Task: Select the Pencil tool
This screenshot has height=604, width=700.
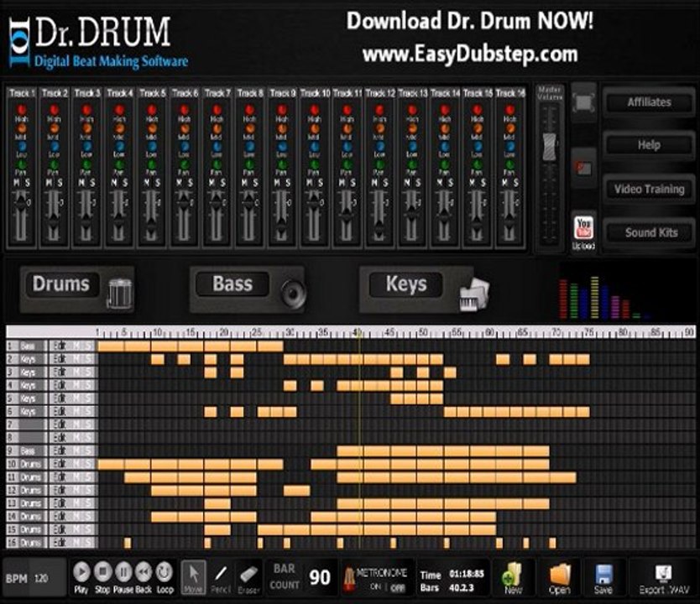Action: click(221, 577)
